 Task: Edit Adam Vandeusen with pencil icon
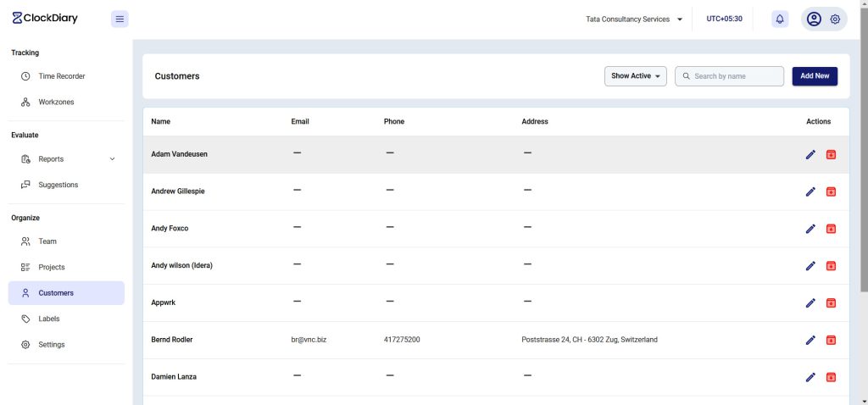(x=810, y=154)
